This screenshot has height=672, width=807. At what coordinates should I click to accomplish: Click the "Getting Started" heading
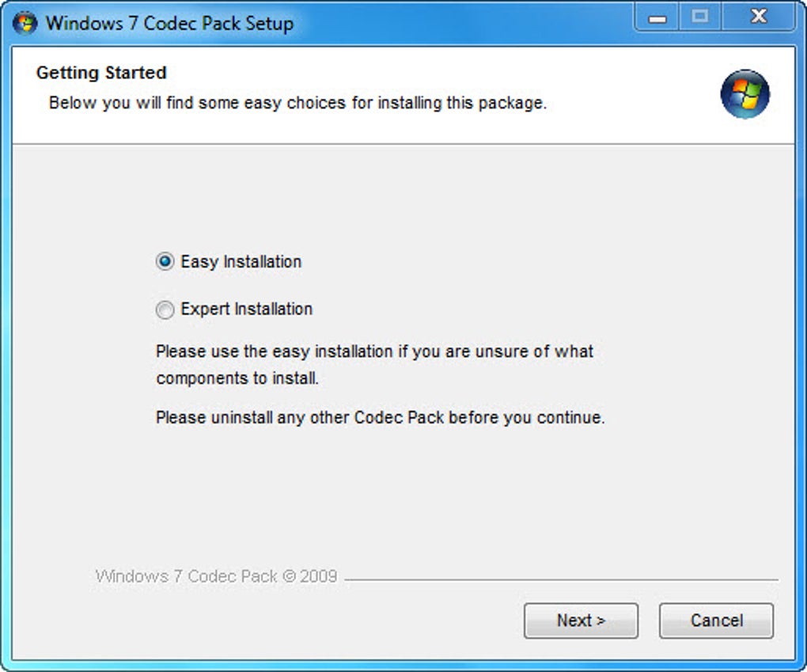coord(101,73)
